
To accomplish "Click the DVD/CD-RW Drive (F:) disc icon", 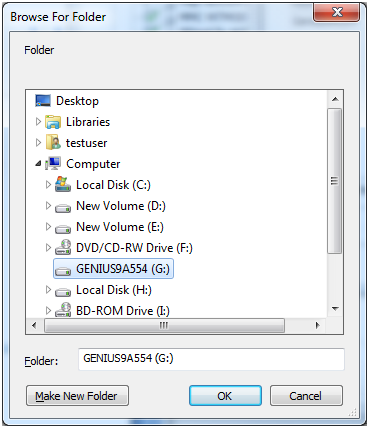I will [63, 247].
